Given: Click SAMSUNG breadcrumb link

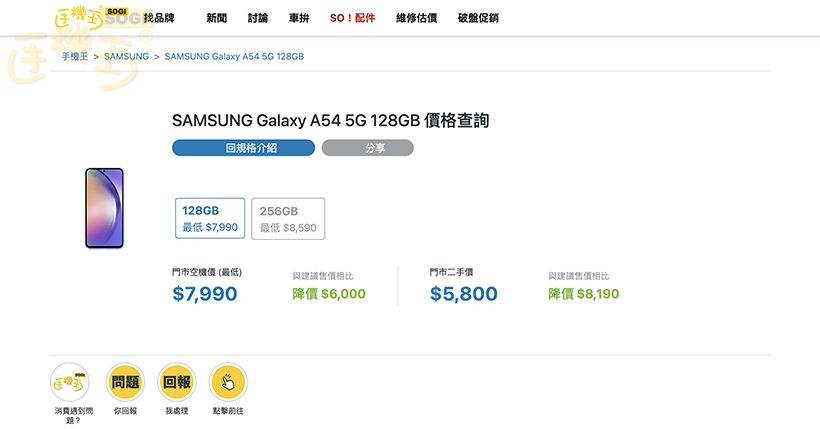Looking at the screenshot, I should point(126,57).
